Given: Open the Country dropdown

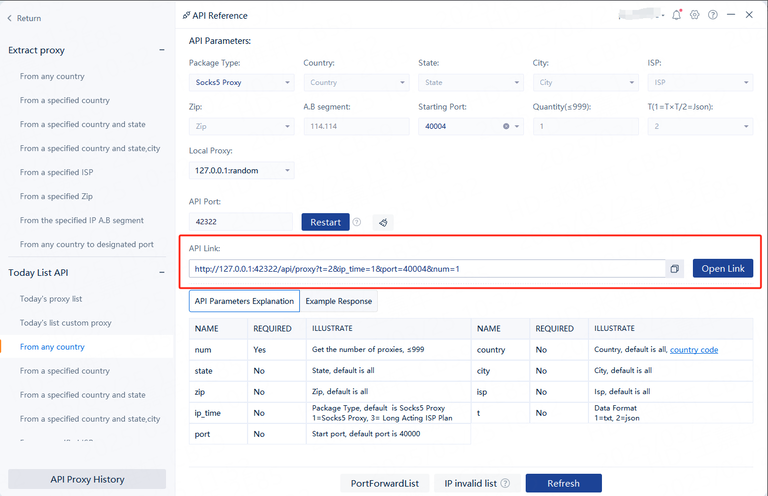Looking at the screenshot, I should coord(355,83).
